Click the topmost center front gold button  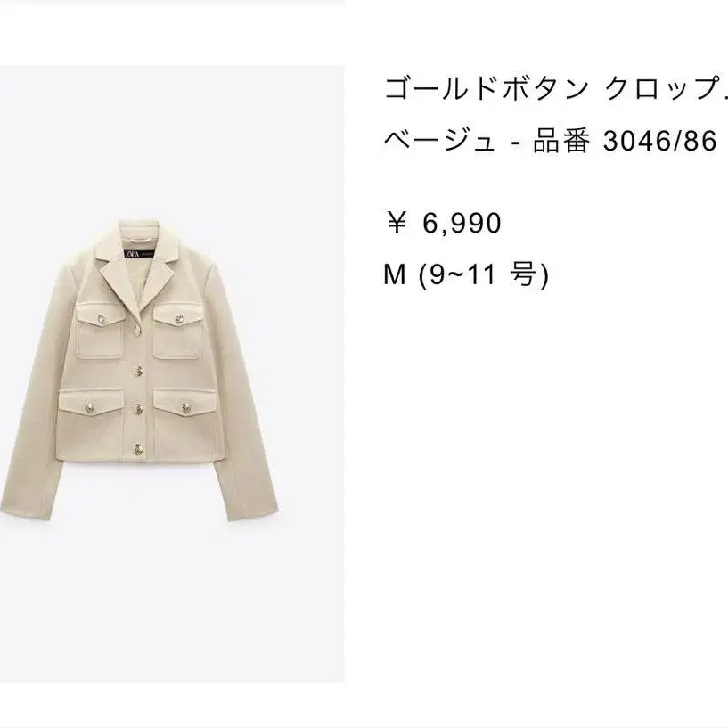[x=137, y=329]
